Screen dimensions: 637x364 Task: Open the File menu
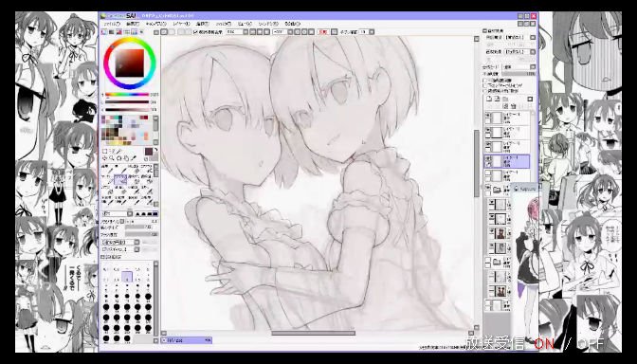pyautogui.click(x=111, y=24)
